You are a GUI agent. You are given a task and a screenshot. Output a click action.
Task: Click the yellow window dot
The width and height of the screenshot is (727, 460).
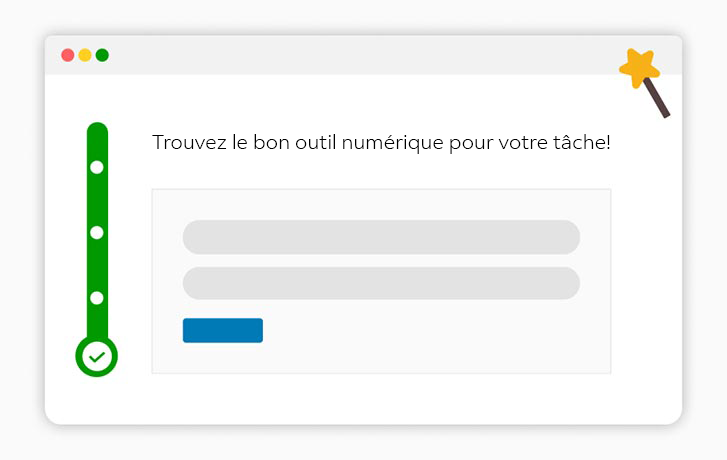85,55
